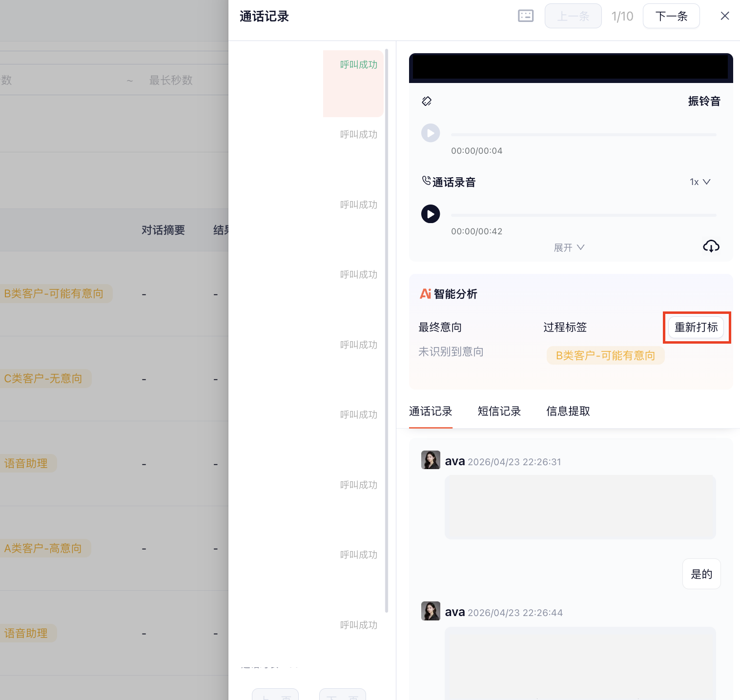Toggle the B类客户-可能有意向 process tag
The image size is (740, 700).
pos(605,355)
